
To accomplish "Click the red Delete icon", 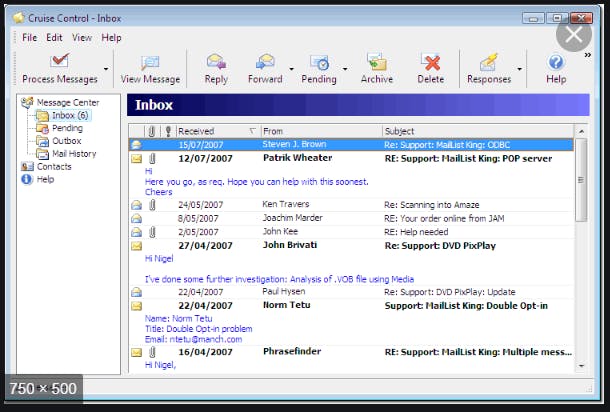I will (431, 62).
